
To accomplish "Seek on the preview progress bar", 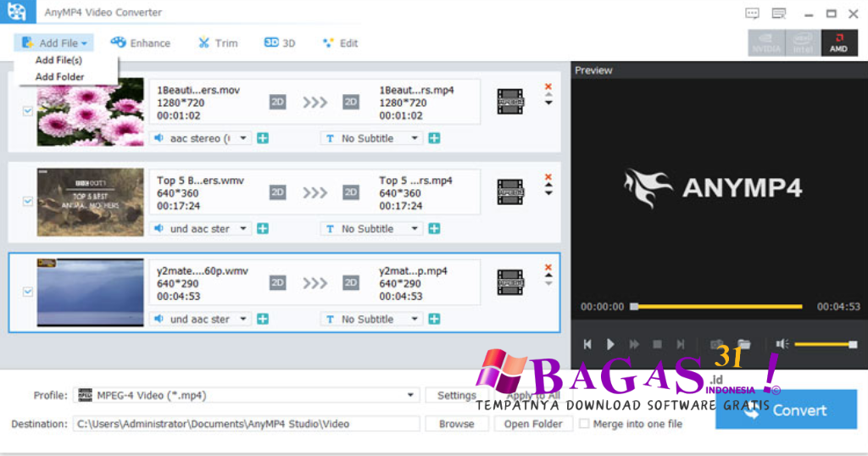I will (718, 307).
